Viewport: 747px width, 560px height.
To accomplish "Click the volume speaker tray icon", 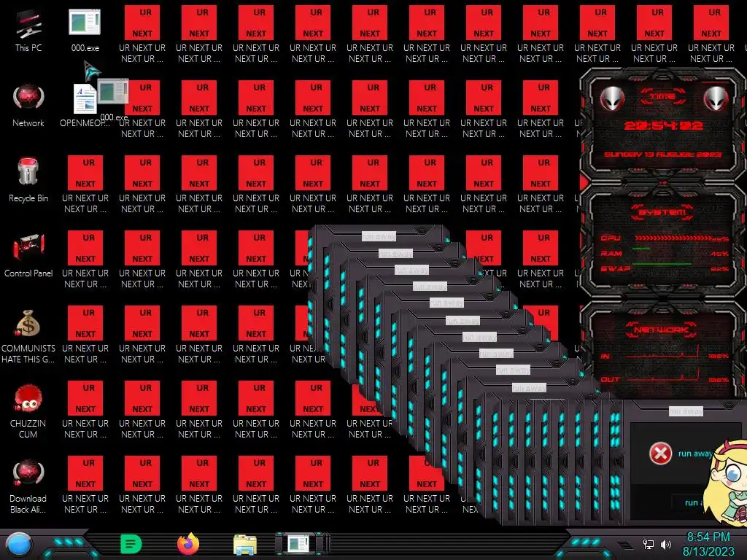I will 666,544.
